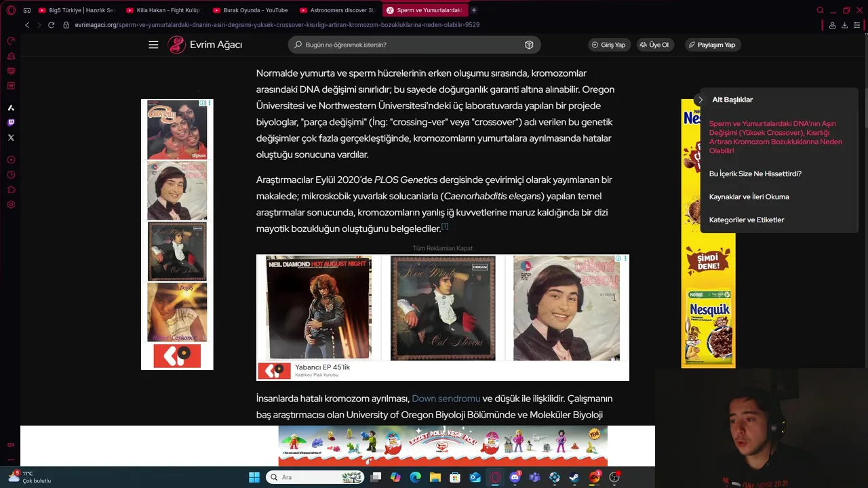The image size is (868, 488).
Task: Click the browser forward arrow
Action: pos(39,25)
